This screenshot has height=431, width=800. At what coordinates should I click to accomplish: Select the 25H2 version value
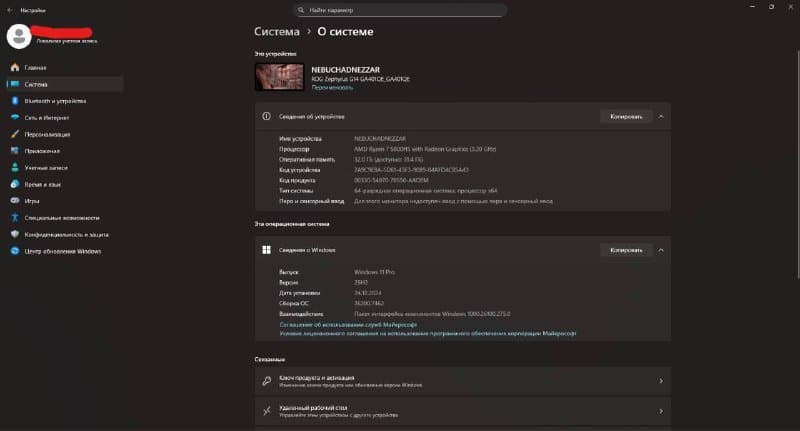click(x=361, y=282)
